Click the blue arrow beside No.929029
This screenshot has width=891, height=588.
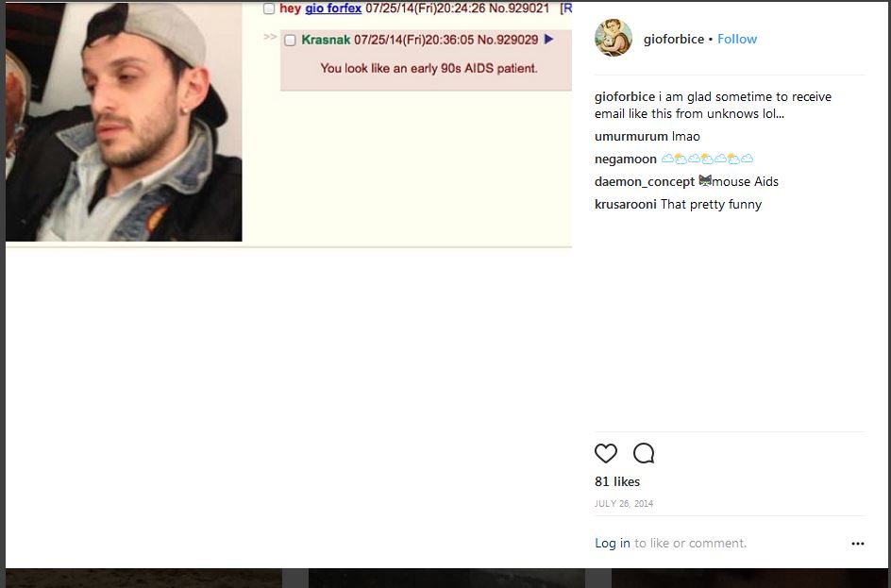(549, 40)
